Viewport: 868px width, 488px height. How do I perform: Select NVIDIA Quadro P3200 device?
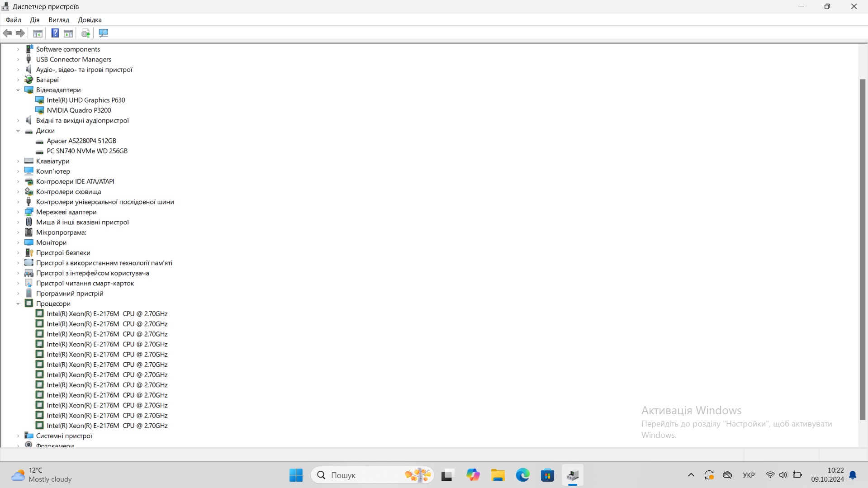[79, 110]
